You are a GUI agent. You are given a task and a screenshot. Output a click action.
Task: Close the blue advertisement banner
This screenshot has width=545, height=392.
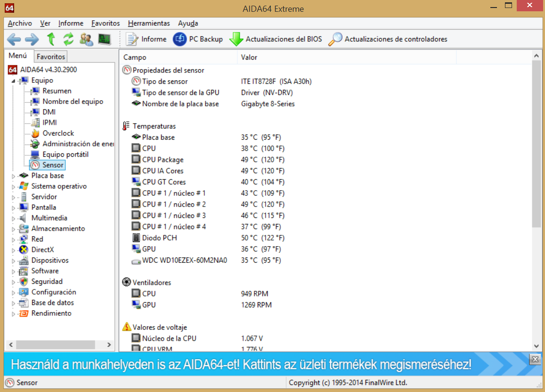point(535,360)
